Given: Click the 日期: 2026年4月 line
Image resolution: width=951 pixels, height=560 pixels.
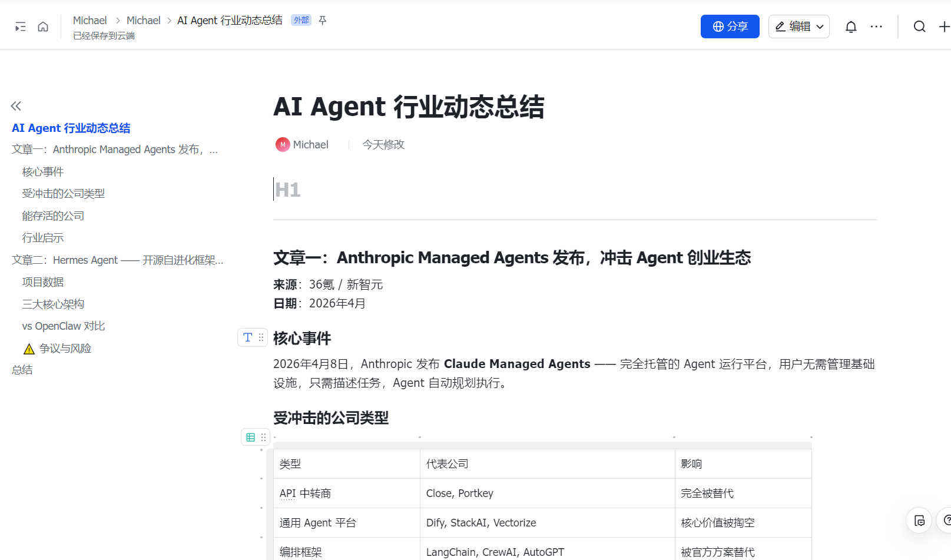Looking at the screenshot, I should click(x=320, y=304).
